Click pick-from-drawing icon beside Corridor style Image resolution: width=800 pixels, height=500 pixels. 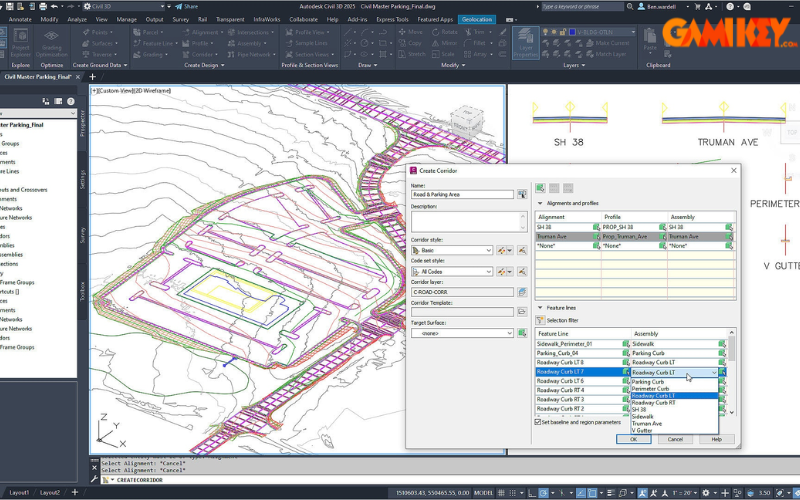click(x=521, y=250)
